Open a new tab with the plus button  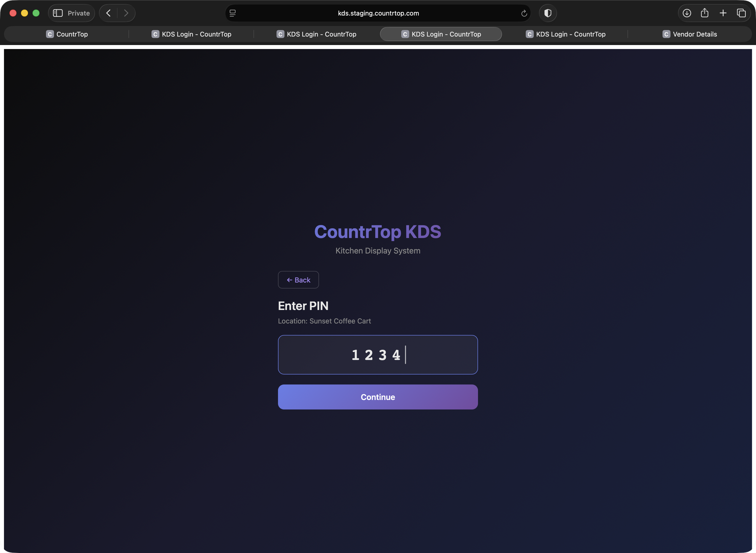(723, 13)
